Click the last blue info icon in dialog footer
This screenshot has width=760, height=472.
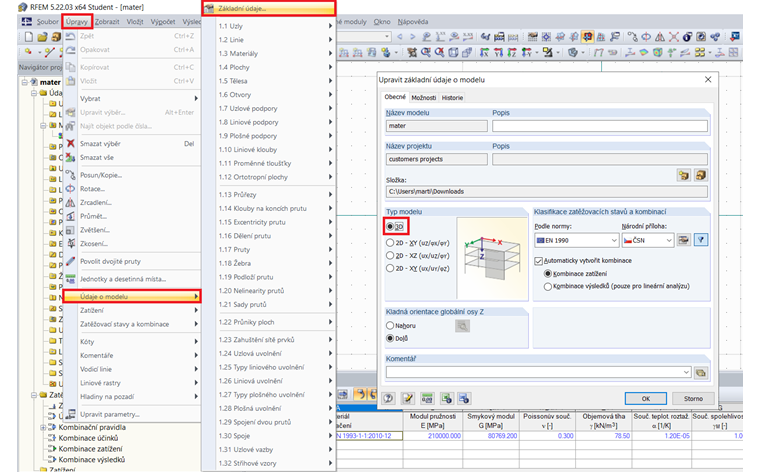tap(464, 398)
